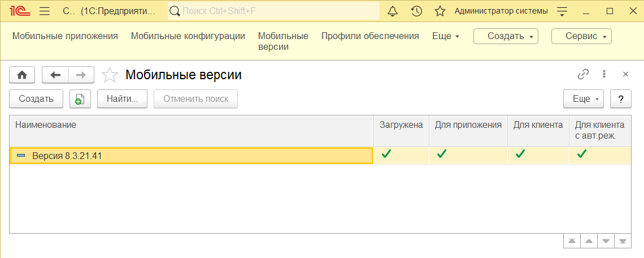Toggle Для клиента checkmark in row
Screen dimensions: 644x258
tap(520, 154)
